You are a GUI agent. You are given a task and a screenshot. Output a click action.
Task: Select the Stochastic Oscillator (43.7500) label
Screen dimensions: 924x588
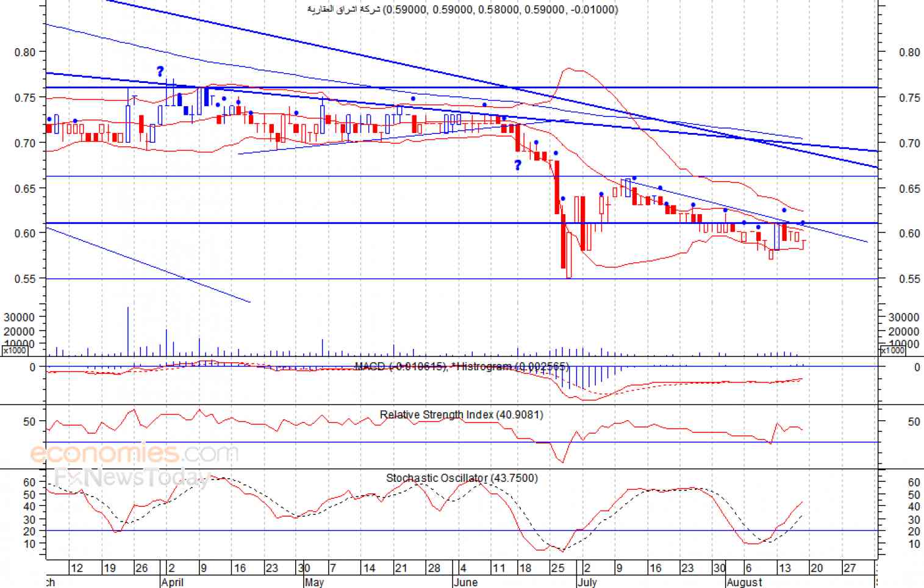462,478
